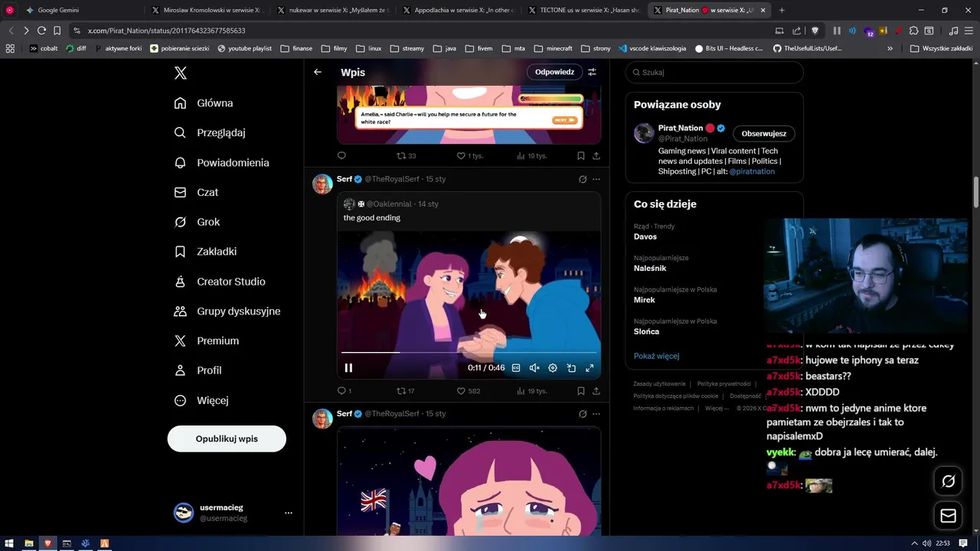Go back with the Wpis header arrow
The height and width of the screenshot is (551, 980).
[318, 72]
